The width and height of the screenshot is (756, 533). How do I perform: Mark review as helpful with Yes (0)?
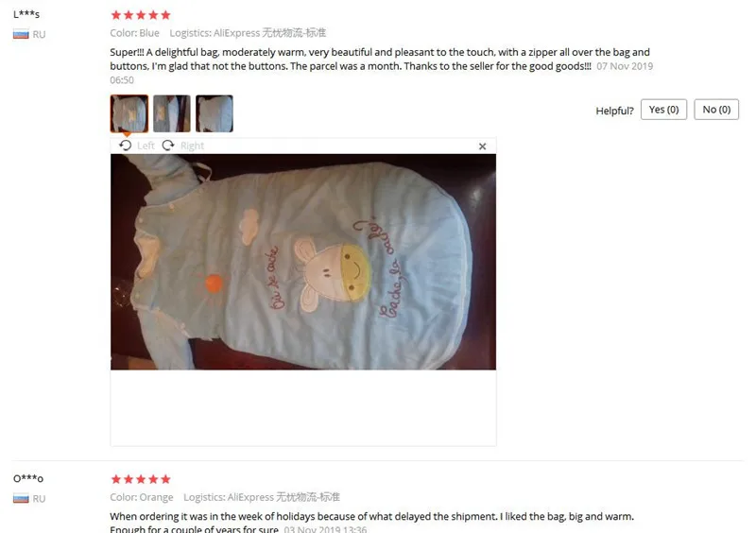coord(663,110)
